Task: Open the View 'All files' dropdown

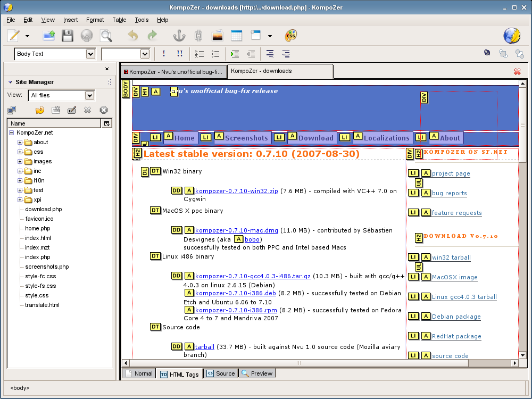Action: pyautogui.click(x=89, y=95)
